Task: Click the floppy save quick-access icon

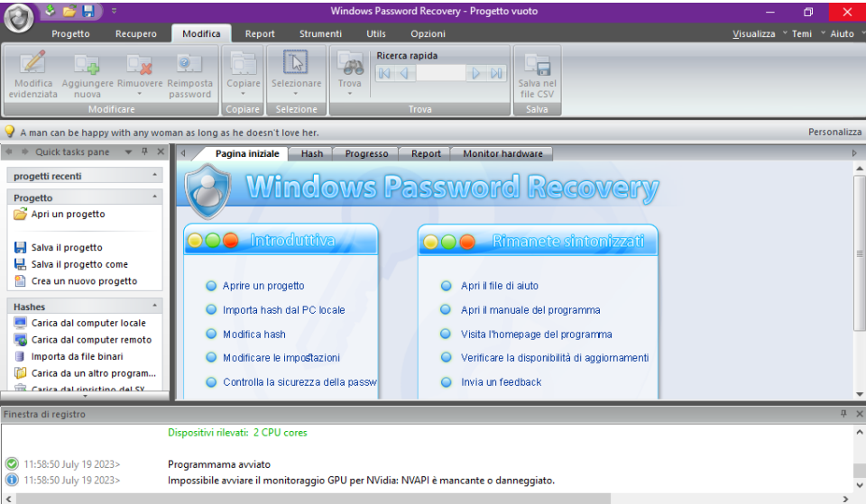Action: point(88,11)
